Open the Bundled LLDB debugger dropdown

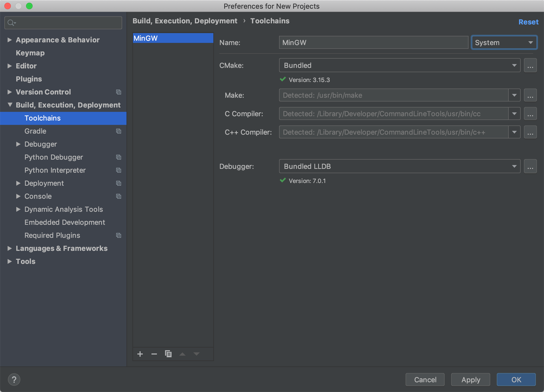(x=399, y=166)
